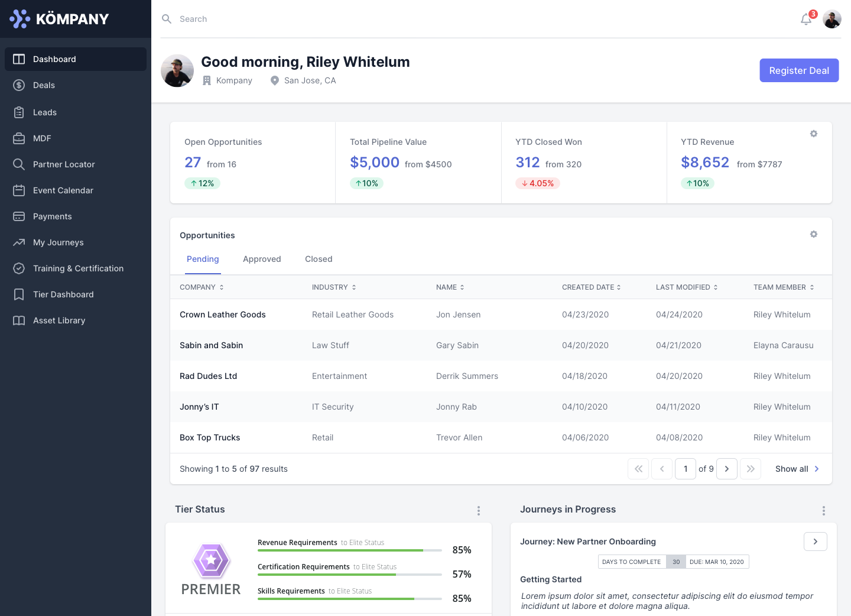
Task: Expand the Journey: New Partner Onboarding card
Action: point(815,542)
